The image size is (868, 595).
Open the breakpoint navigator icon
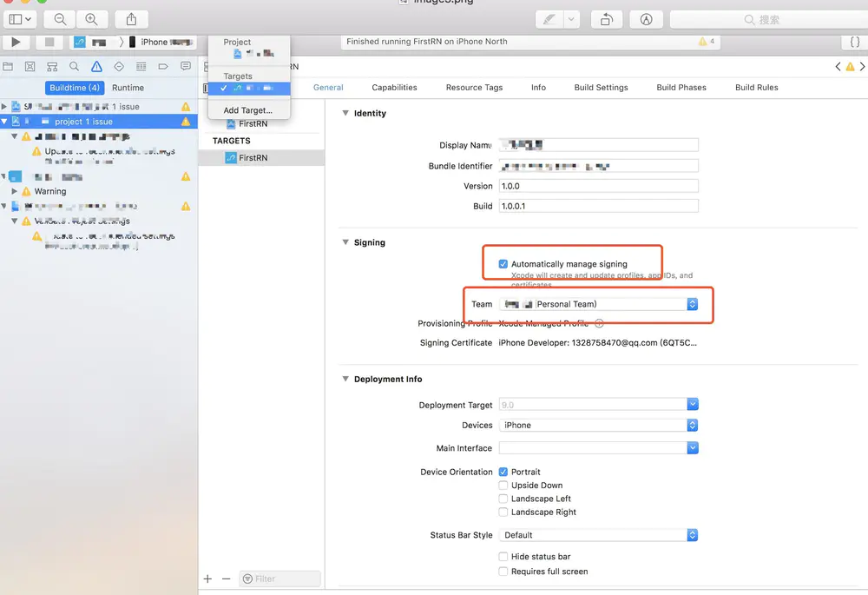tap(163, 67)
